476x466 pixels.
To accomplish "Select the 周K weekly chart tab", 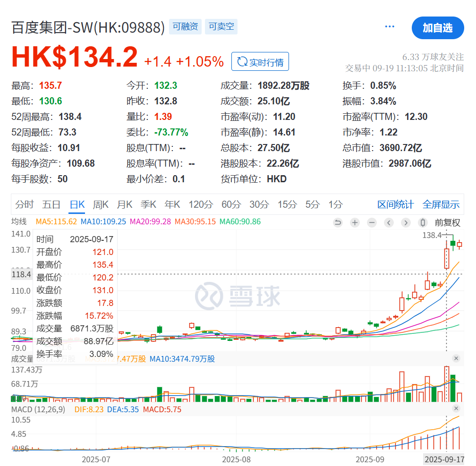I will point(101,204).
